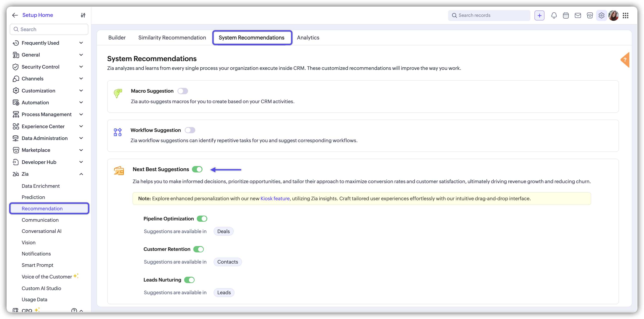Open the Kiosk feature link
The height and width of the screenshot is (319, 644).
[x=275, y=199]
